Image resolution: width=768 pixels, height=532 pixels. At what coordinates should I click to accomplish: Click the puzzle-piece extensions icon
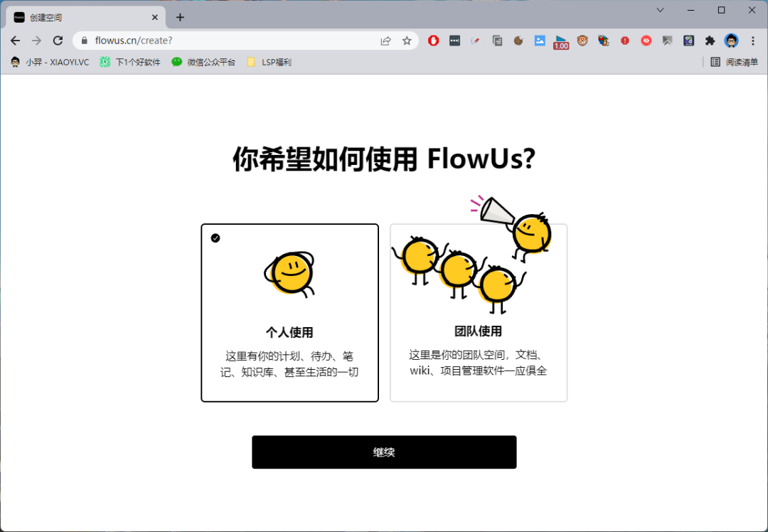point(710,41)
